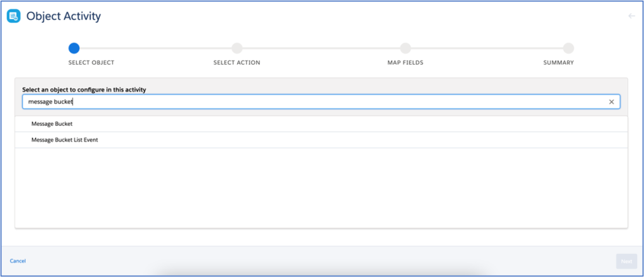Click the Object Activity title text
This screenshot has width=644, height=277.
64,16
